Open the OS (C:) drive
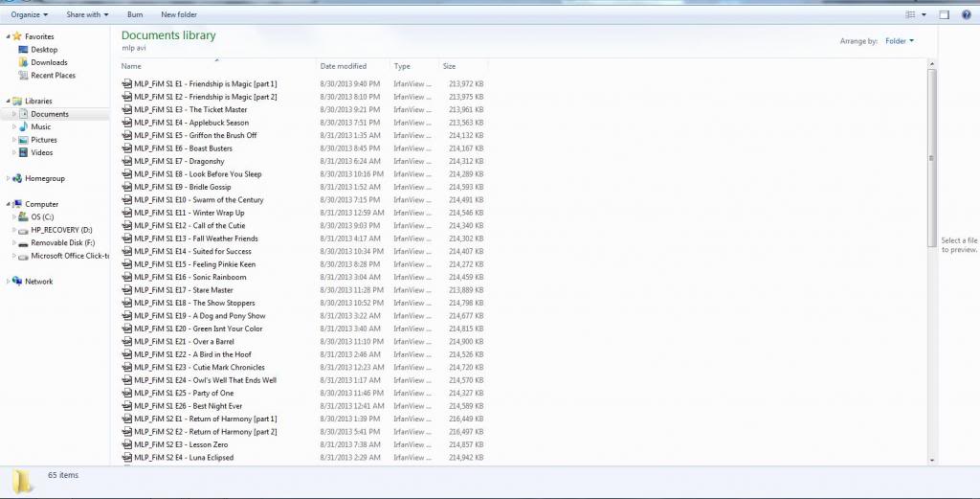 click(42, 217)
